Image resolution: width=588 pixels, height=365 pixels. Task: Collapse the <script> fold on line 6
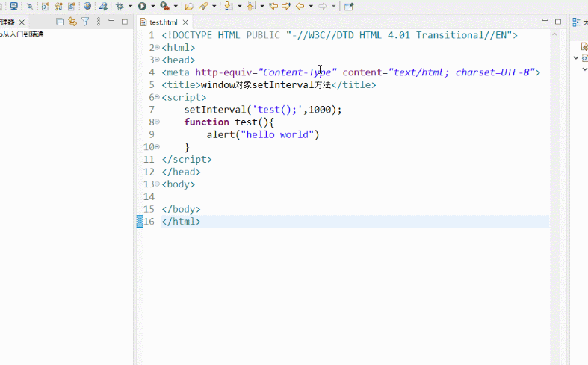point(157,97)
